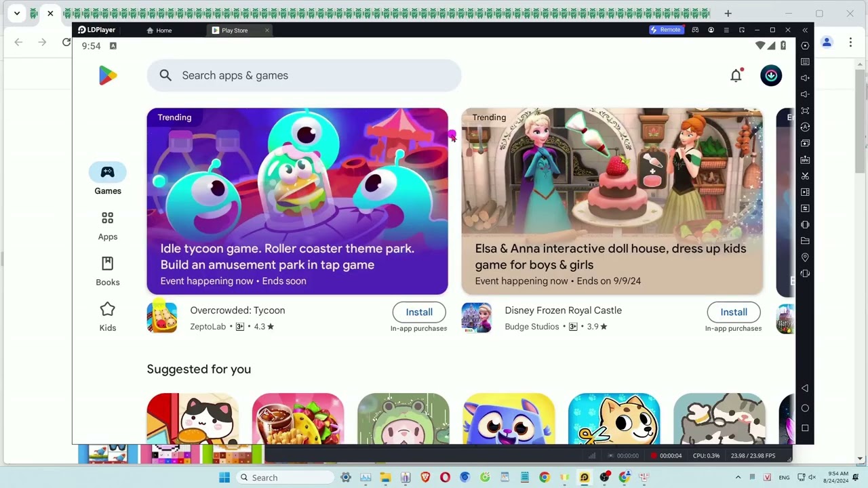
Task: Switch to the Kids section
Action: click(x=108, y=317)
